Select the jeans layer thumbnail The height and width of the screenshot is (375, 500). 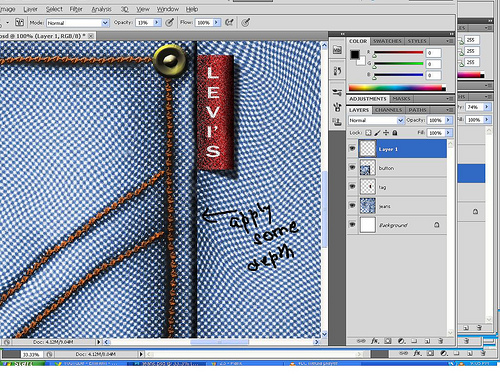pyautogui.click(x=368, y=206)
